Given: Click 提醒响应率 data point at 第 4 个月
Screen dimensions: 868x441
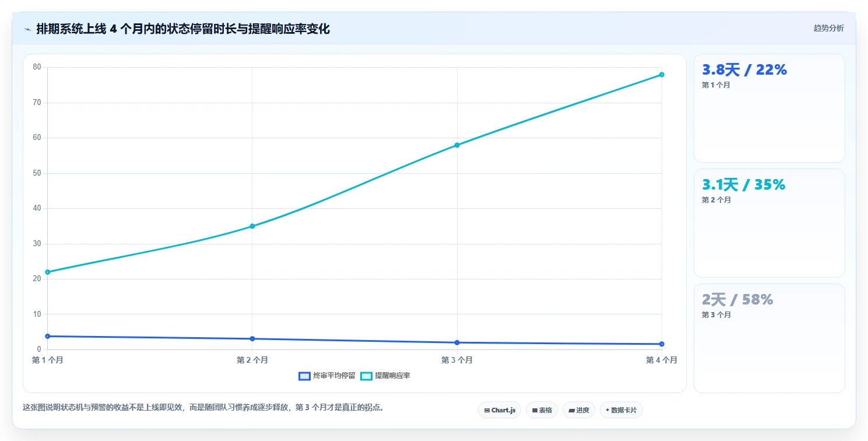Looking at the screenshot, I should [662, 74].
